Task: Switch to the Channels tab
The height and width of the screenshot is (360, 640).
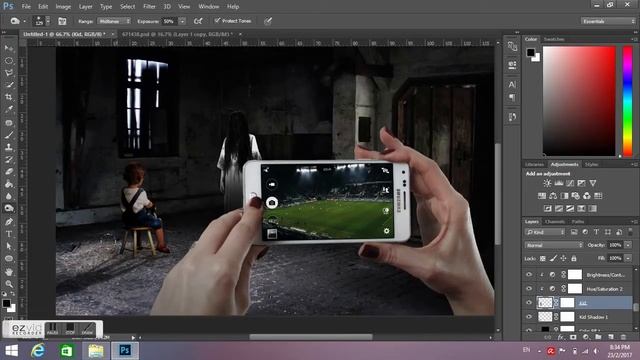Action: pyautogui.click(x=555, y=222)
